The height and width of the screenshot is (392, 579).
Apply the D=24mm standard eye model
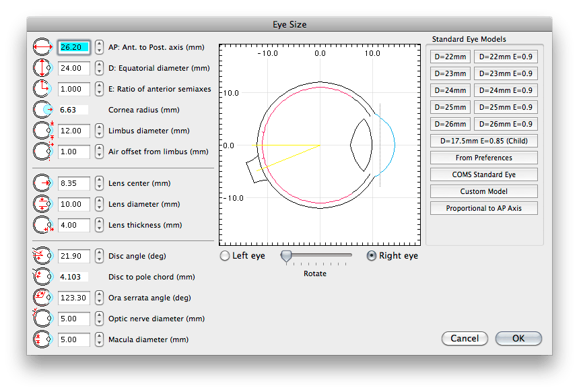450,90
